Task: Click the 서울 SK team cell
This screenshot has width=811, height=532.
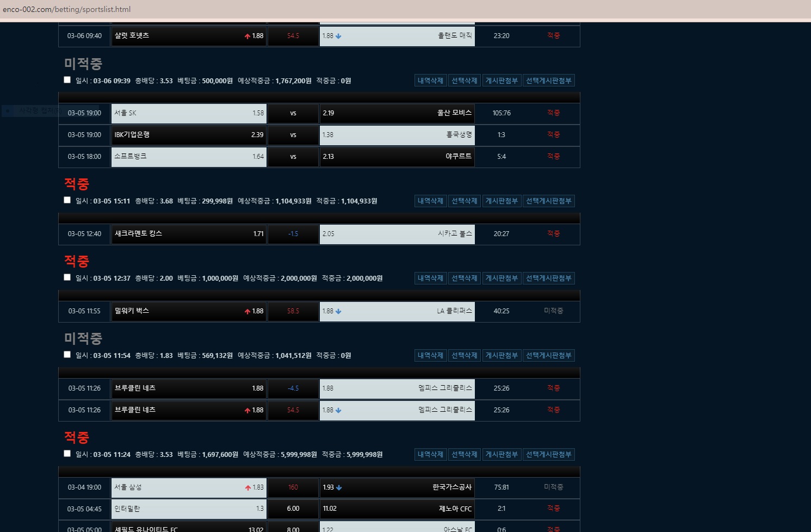Action: [x=188, y=113]
